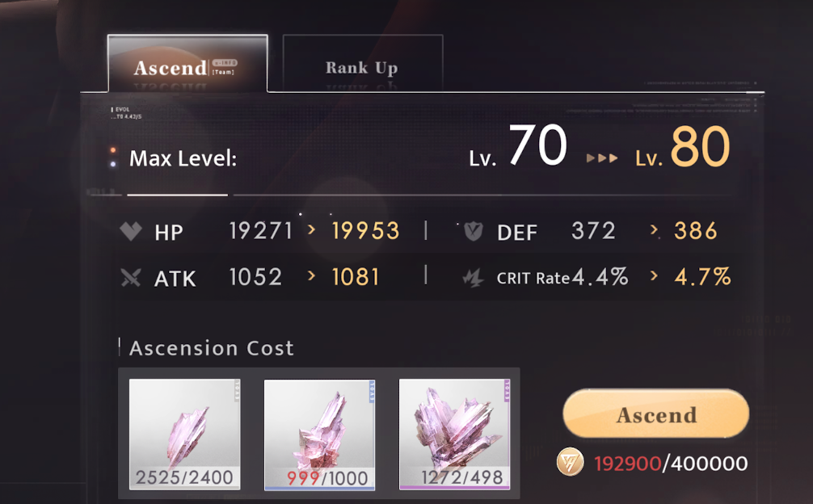Click the Lv. 70 current level

(518, 146)
